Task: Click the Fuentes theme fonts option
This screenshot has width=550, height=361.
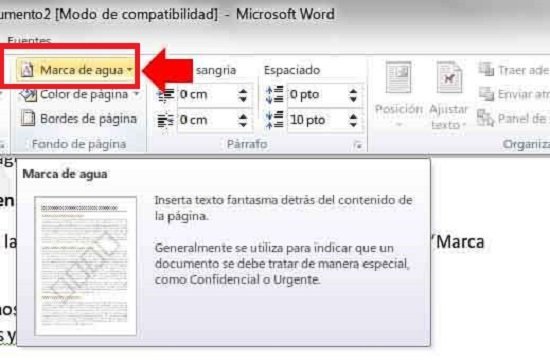Action: [29, 41]
